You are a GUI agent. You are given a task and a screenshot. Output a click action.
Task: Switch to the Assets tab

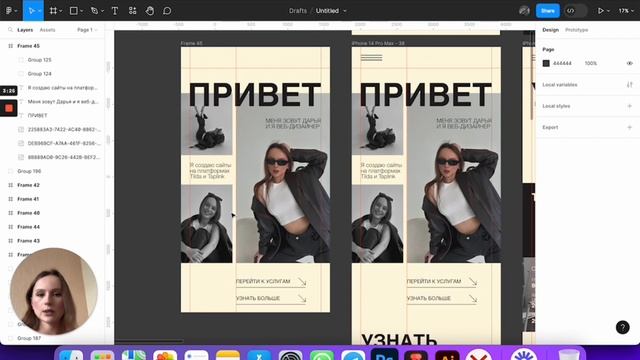point(47,30)
